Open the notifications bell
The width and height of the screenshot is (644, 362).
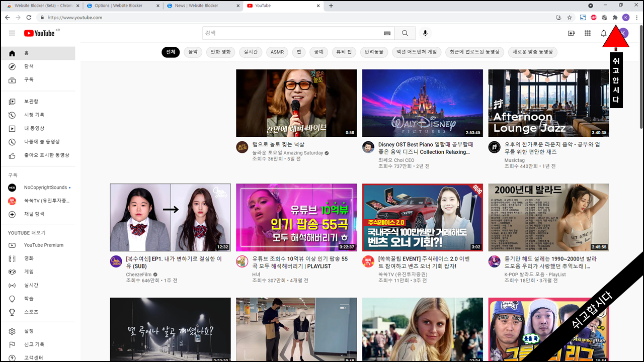[604, 33]
